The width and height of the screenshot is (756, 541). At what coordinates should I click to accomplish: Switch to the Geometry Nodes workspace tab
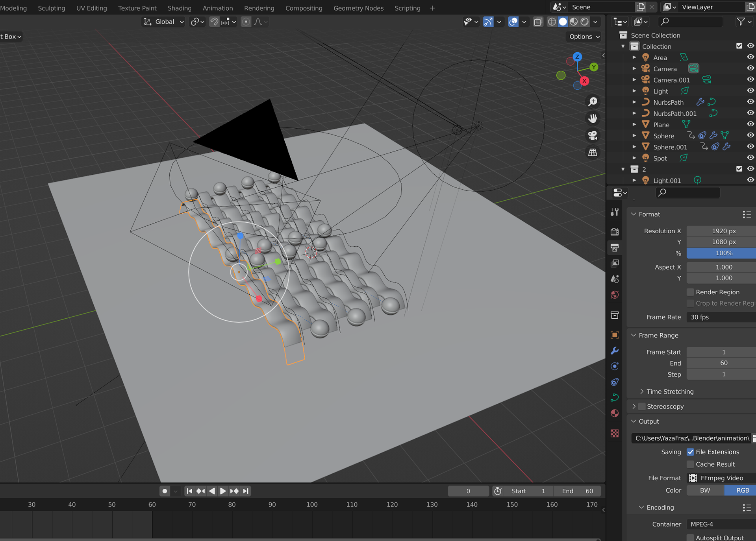click(358, 8)
